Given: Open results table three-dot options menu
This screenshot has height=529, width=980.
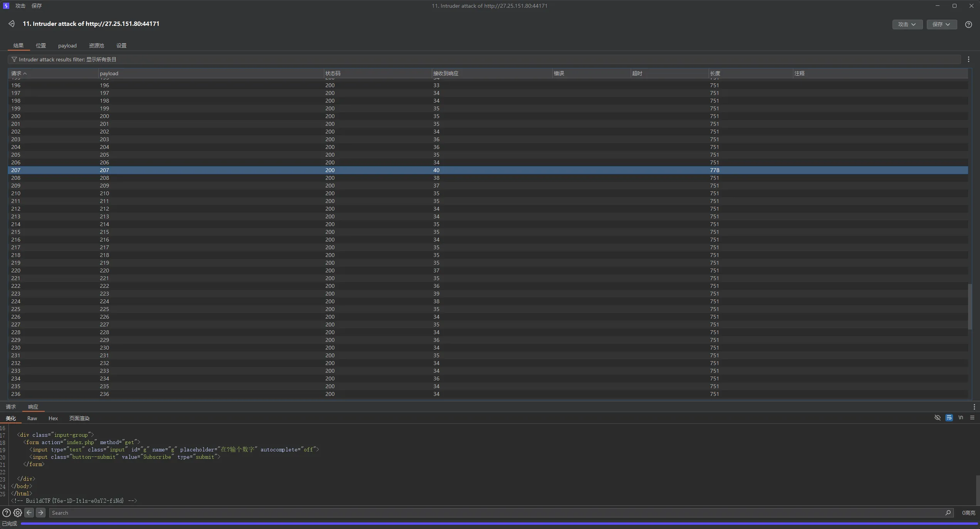Looking at the screenshot, I should (x=968, y=59).
